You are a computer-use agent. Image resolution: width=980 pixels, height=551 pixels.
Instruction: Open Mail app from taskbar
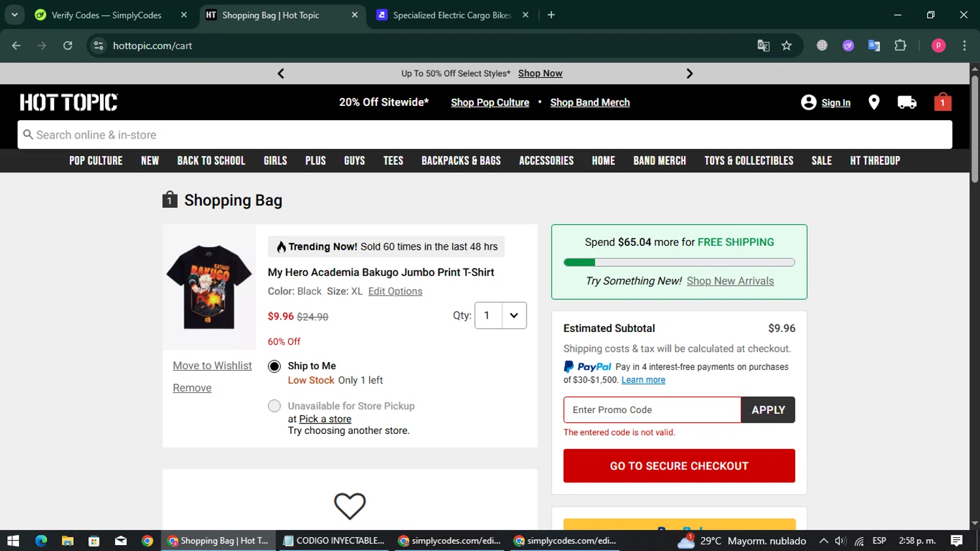pyautogui.click(x=121, y=541)
